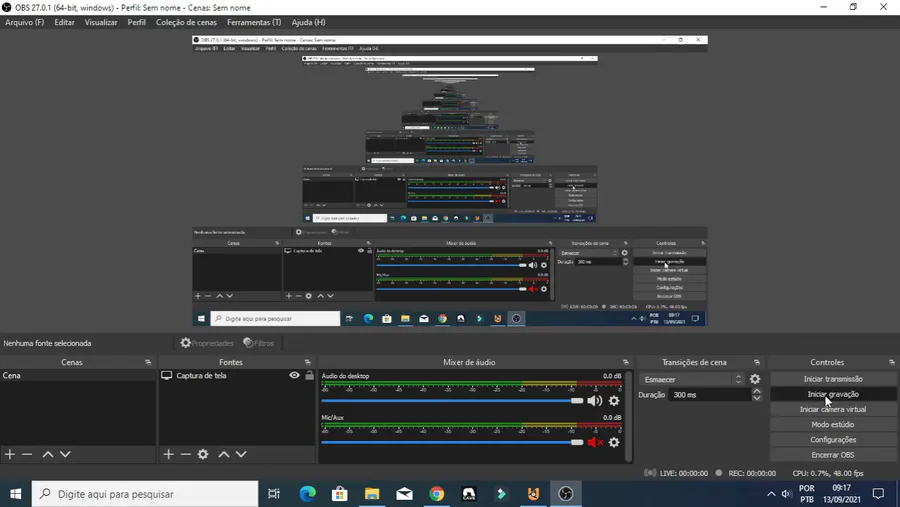Click Iniciar transmissão button

tap(833, 379)
